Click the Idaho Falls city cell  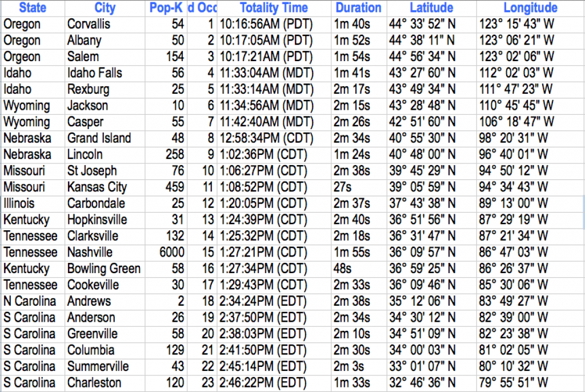click(94, 73)
